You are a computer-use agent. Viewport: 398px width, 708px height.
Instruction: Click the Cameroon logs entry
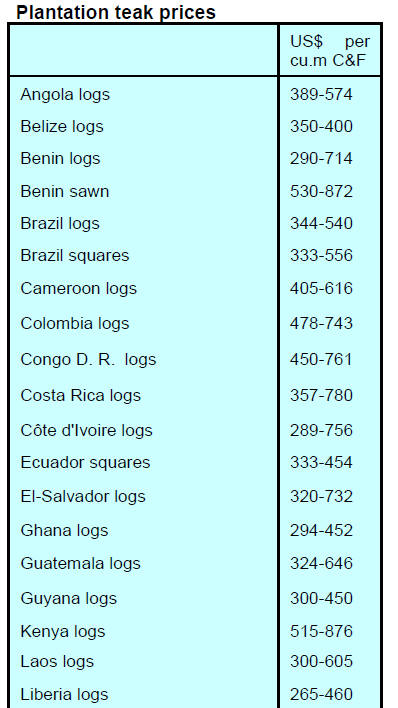pos(78,289)
